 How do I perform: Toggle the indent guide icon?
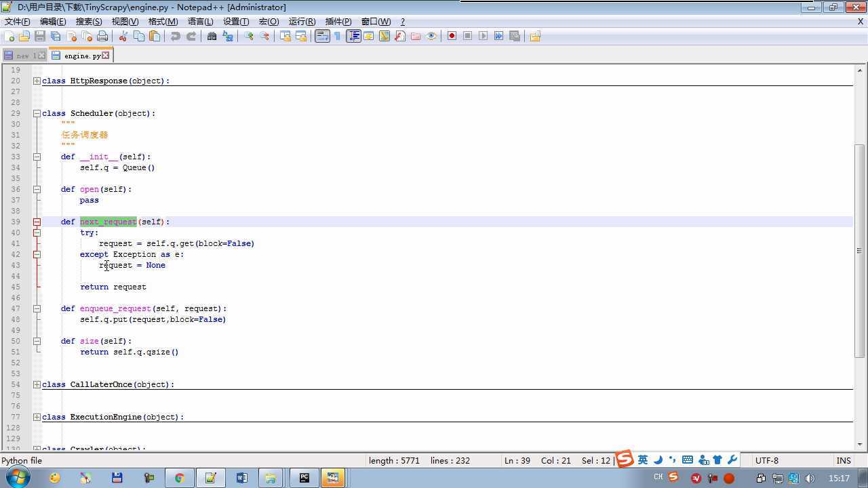click(353, 36)
